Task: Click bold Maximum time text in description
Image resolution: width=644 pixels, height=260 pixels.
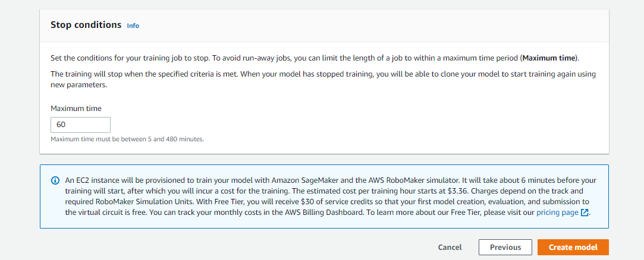Action: tap(549, 58)
